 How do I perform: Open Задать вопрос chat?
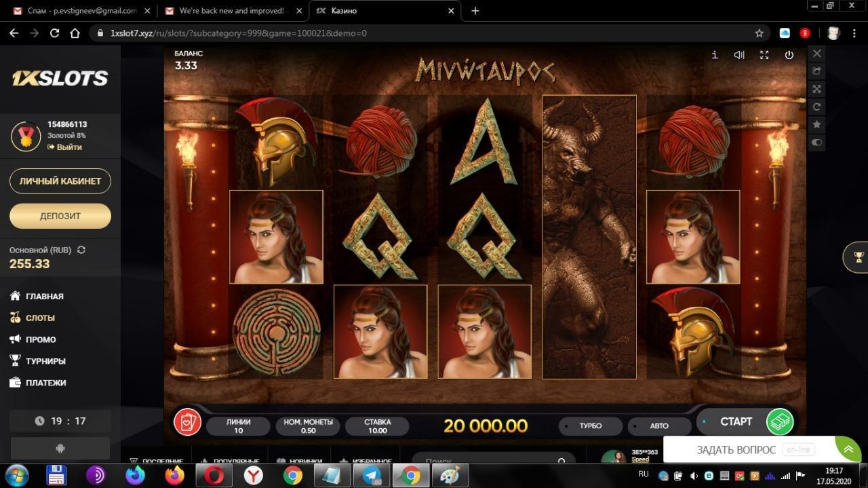(x=736, y=450)
